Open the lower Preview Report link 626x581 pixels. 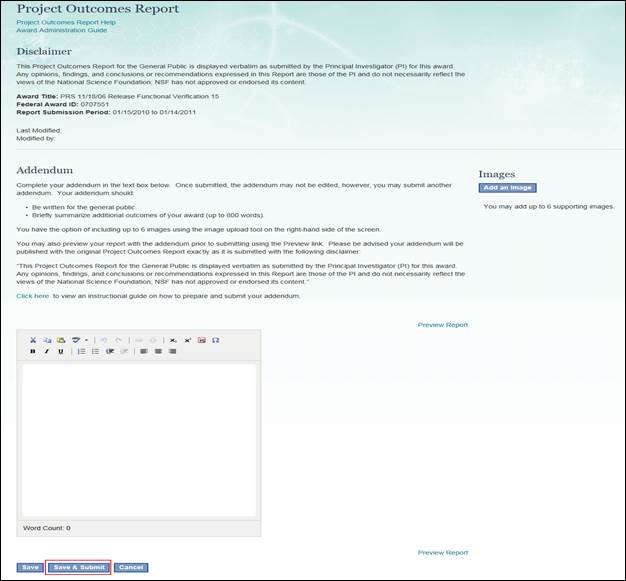pos(443,553)
